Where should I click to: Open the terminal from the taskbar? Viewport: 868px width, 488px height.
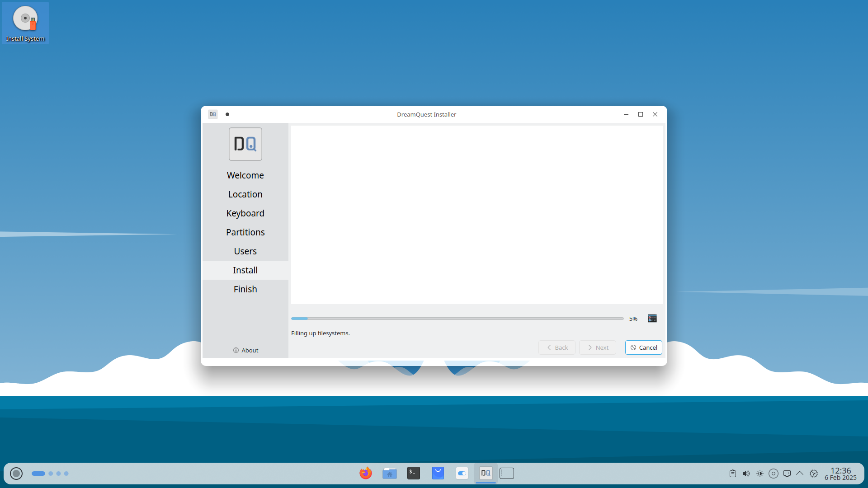[x=413, y=473]
